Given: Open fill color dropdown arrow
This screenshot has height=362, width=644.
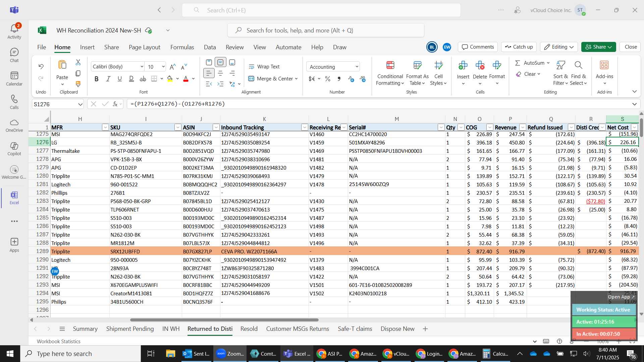Looking at the screenshot, I should click(177, 79).
